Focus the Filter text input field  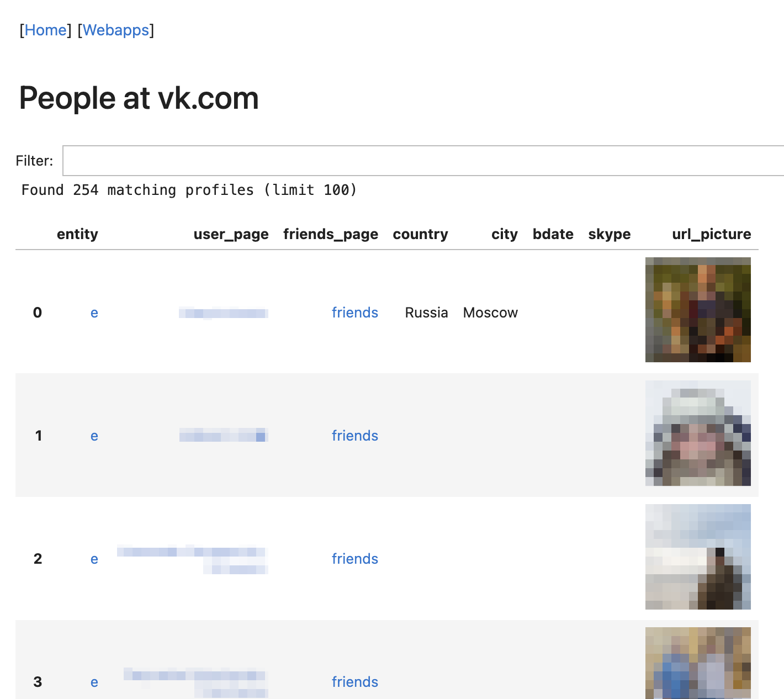[x=423, y=161]
